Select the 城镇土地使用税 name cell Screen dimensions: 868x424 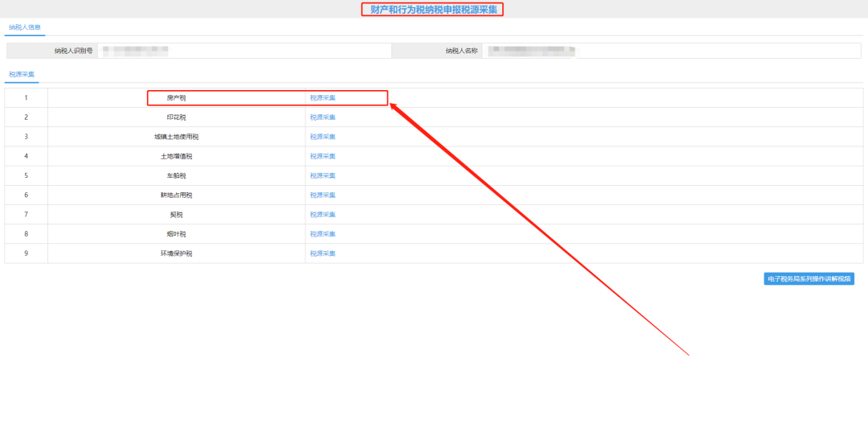176,137
